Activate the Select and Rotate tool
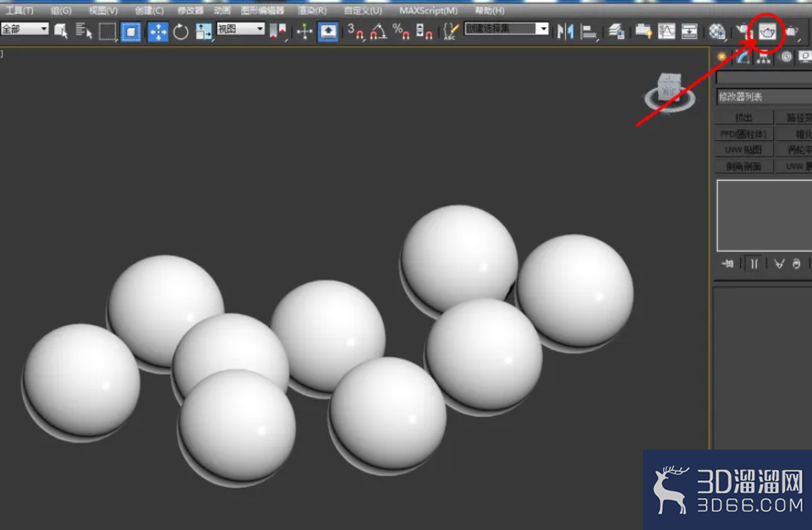The width and height of the screenshot is (812, 530). [180, 31]
